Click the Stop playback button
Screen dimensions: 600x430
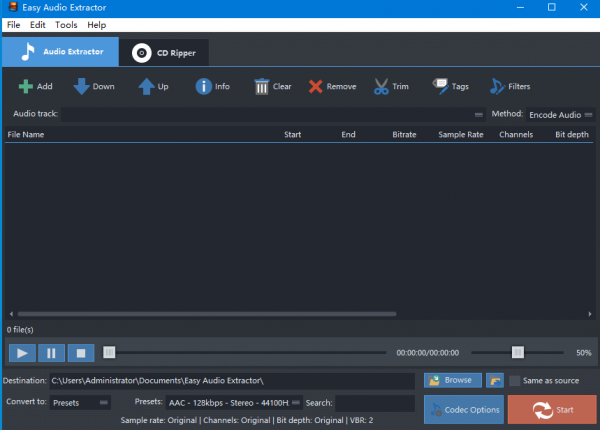[81, 353]
